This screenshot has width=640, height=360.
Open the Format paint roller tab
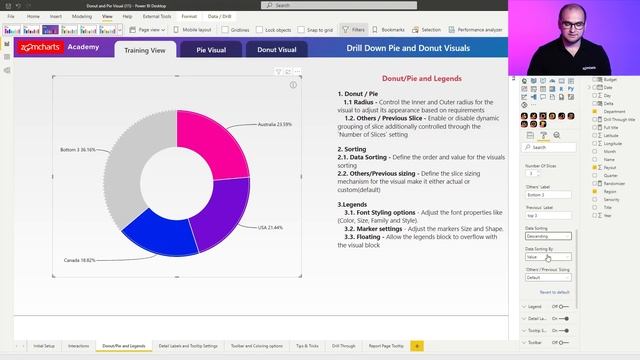pyautogui.click(x=543, y=135)
